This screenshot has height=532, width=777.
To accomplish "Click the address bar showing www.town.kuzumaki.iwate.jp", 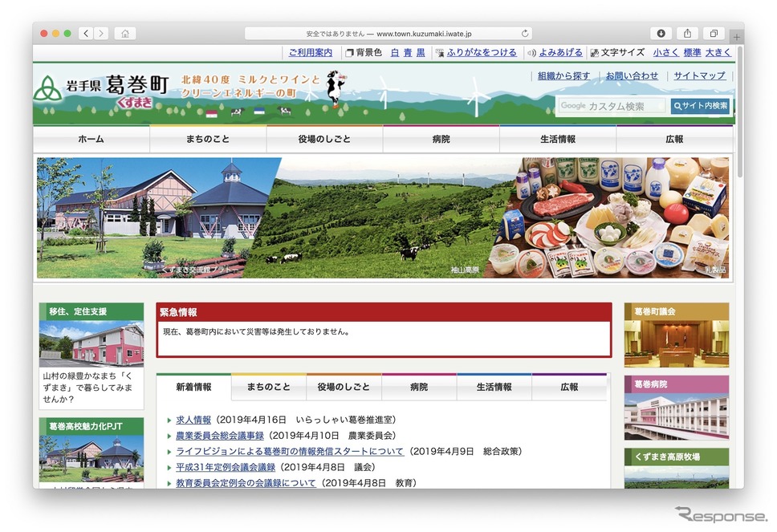I will click(388, 34).
